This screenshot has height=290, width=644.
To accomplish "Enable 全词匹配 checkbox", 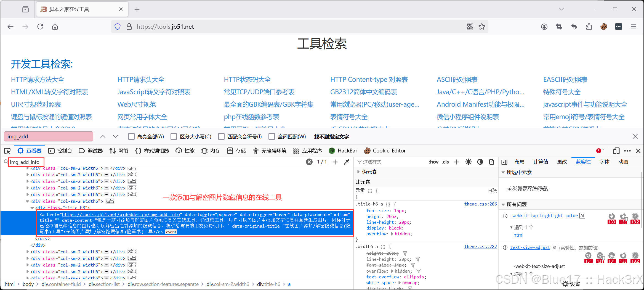I will pos(272,136).
